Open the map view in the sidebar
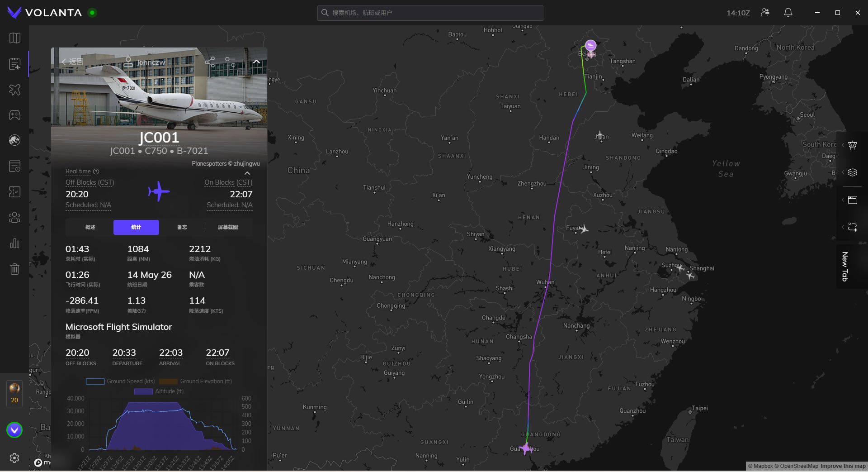The width and height of the screenshot is (868, 472). (x=15, y=38)
